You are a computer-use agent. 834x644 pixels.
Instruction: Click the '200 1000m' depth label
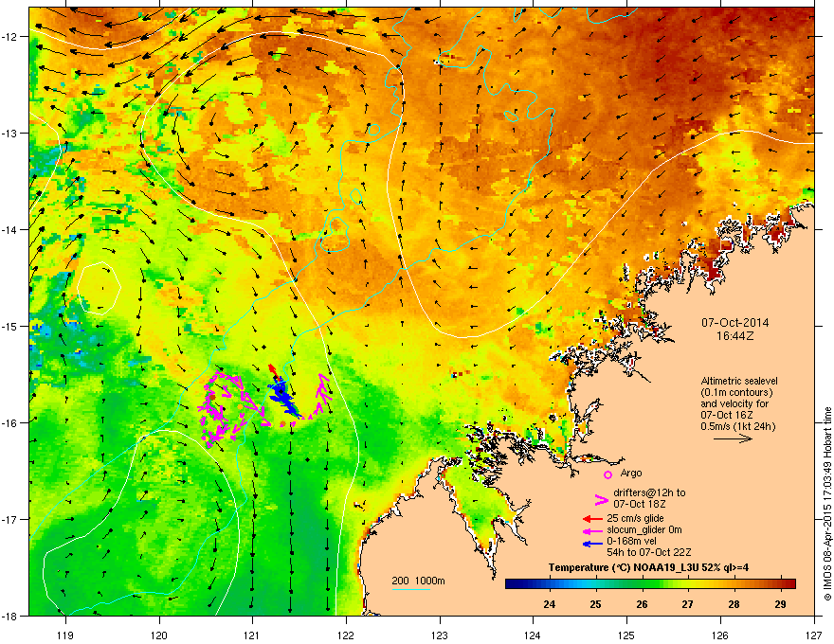(x=418, y=581)
